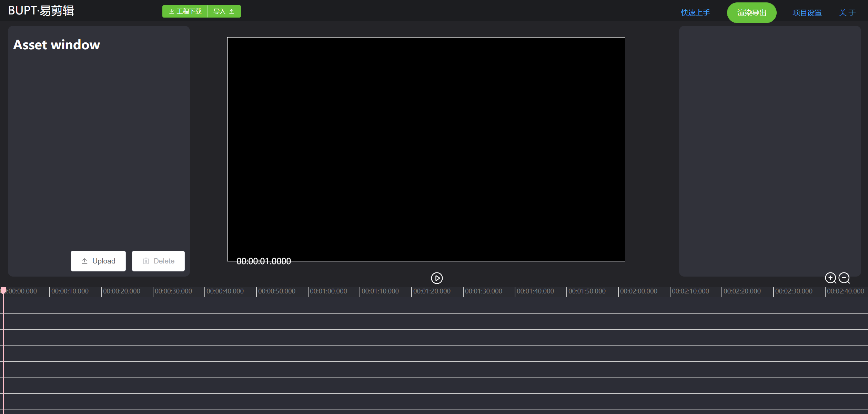Click the 导入 import button
This screenshot has height=414, width=868.
(x=224, y=11)
